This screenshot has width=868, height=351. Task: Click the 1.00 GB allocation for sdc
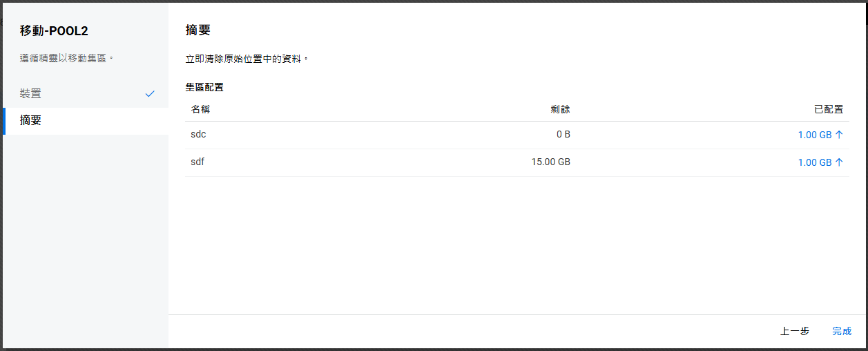815,135
